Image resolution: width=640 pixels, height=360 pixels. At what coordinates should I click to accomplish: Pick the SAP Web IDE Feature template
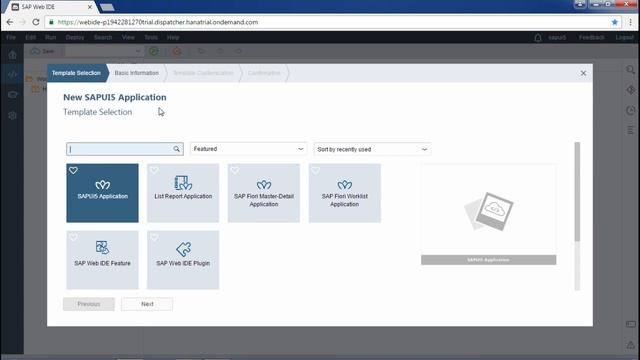click(x=102, y=260)
